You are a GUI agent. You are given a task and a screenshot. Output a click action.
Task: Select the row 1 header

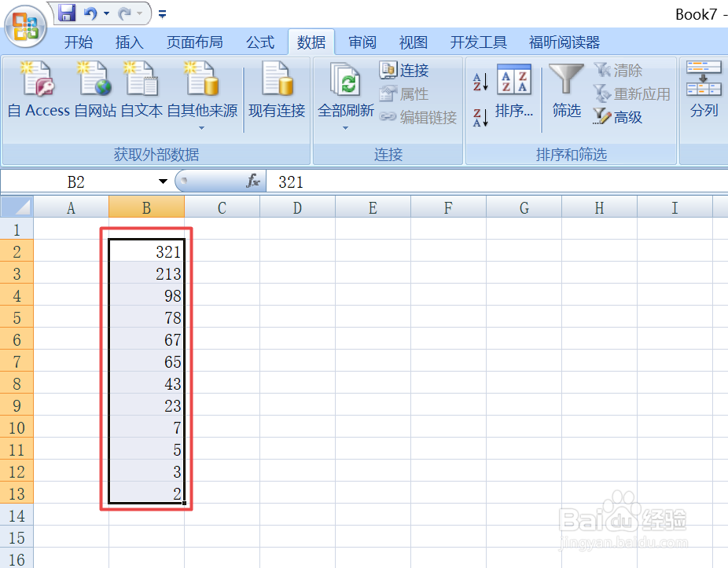[x=17, y=229]
